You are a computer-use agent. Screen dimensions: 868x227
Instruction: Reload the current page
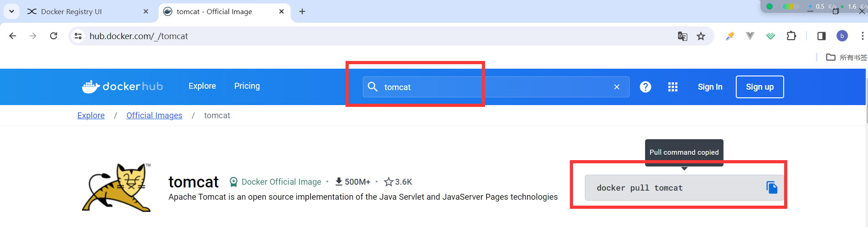pyautogui.click(x=53, y=36)
